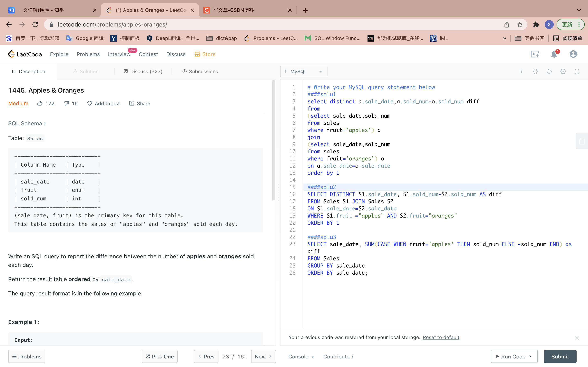Open the user profile avatar icon
The width and height of the screenshot is (588, 367).
pyautogui.click(x=573, y=54)
